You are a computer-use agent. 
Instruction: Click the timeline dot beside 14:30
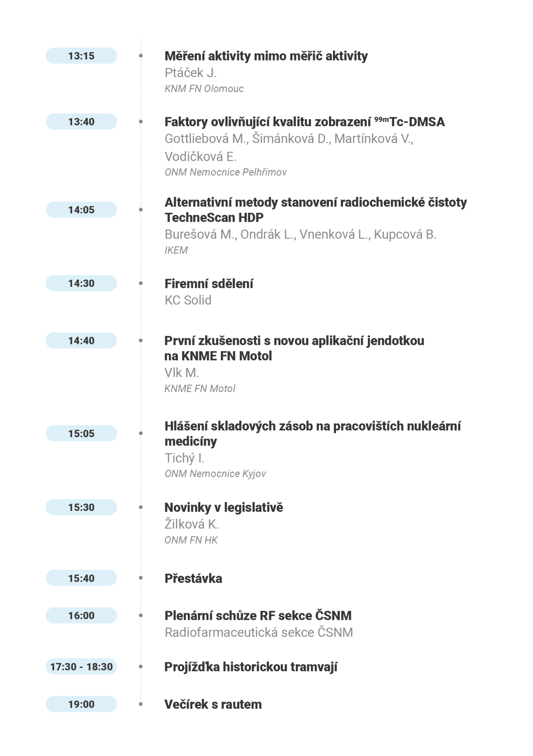[x=141, y=283]
